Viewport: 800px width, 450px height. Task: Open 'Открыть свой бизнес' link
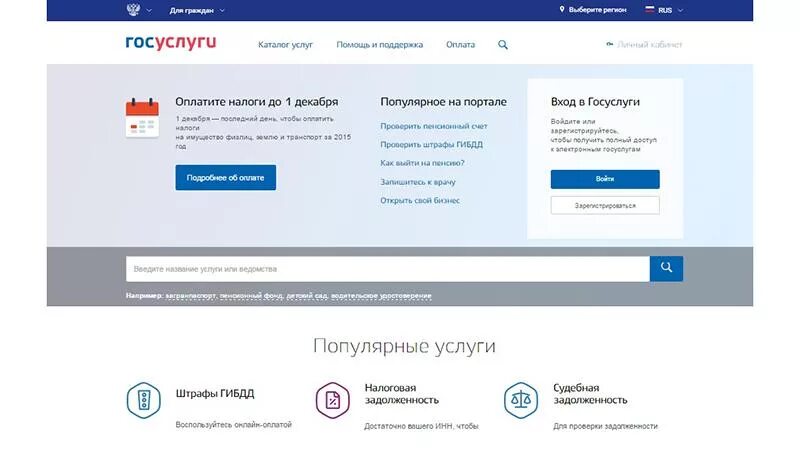click(420, 201)
